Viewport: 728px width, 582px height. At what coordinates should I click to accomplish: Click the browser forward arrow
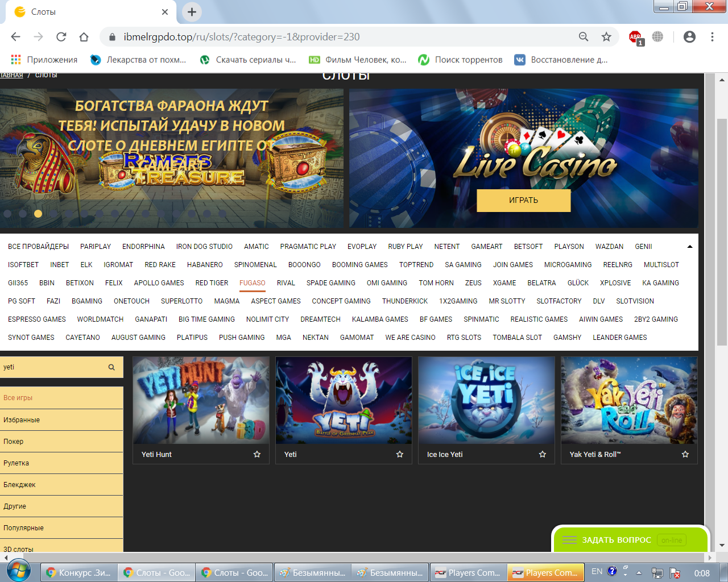(x=38, y=37)
